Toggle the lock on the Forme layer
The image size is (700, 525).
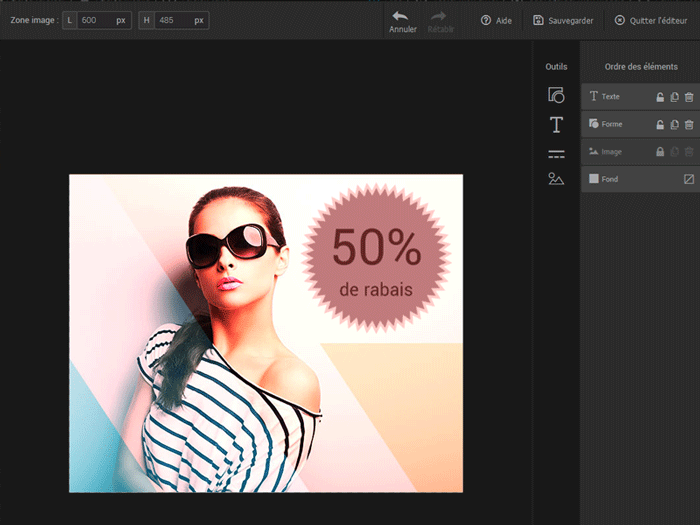click(659, 124)
